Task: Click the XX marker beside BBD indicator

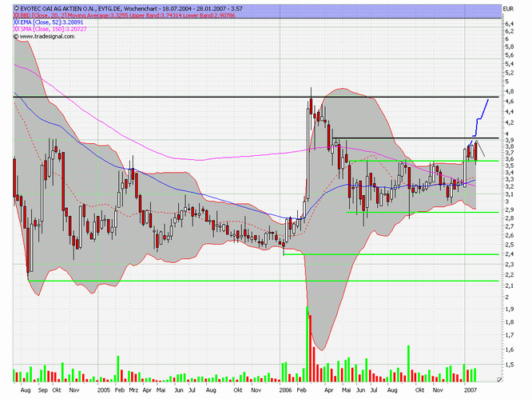Action: pyautogui.click(x=16, y=15)
